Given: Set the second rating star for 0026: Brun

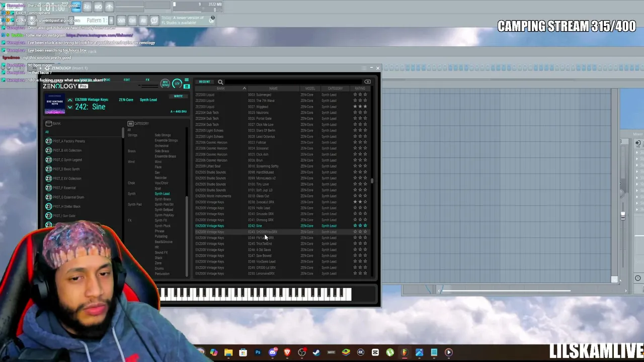Looking at the screenshot, I should [360, 160].
